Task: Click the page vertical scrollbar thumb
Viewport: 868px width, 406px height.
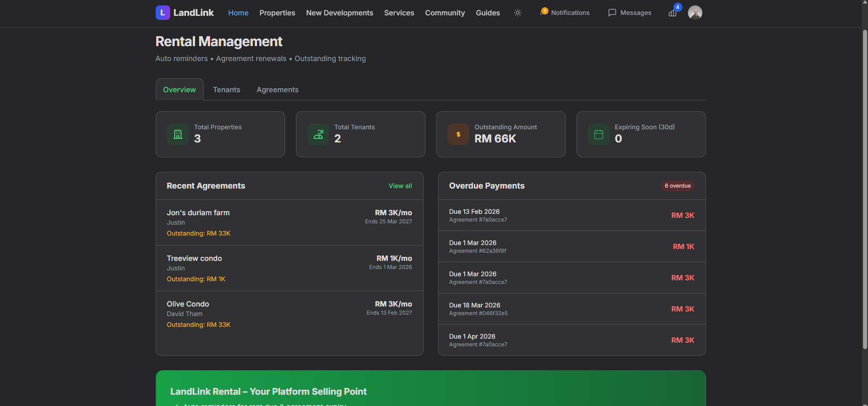Action: tap(865, 190)
